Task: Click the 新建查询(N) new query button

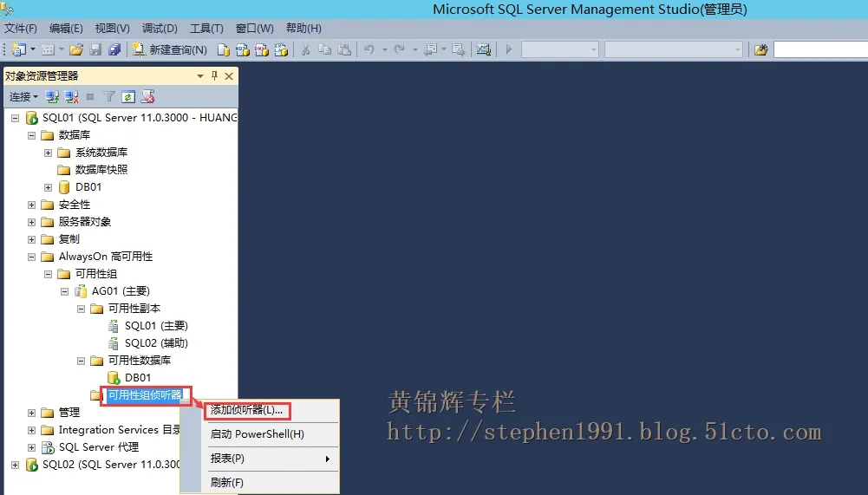Action: click(169, 49)
